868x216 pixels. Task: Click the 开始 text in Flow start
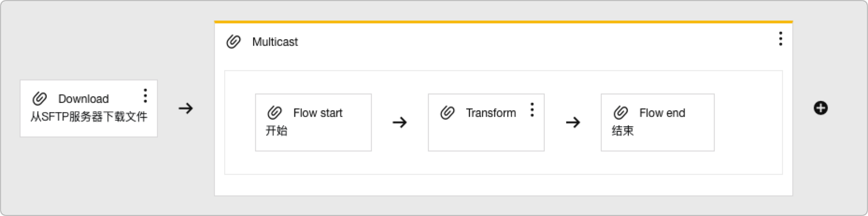coord(277,130)
